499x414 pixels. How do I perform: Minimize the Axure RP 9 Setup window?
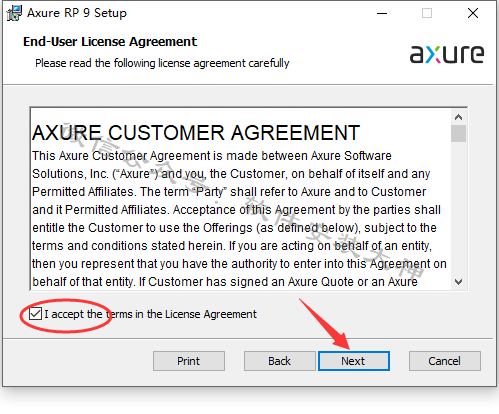tap(382, 13)
